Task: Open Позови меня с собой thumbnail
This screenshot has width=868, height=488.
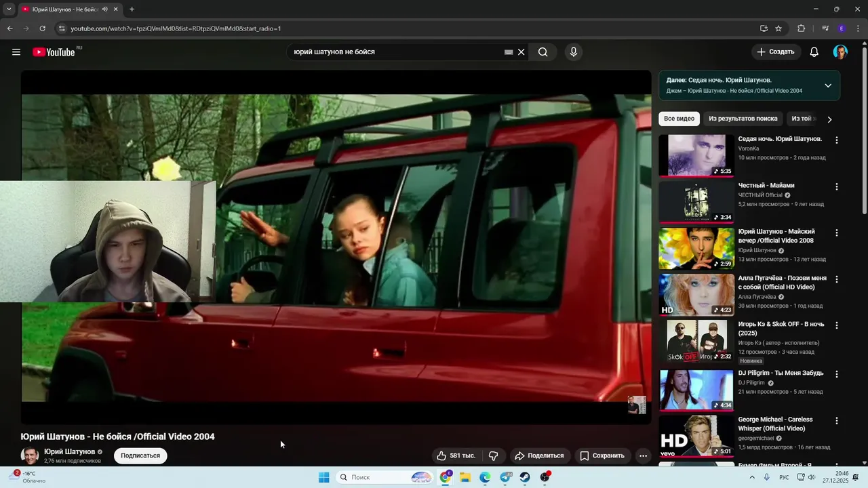Action: point(696,294)
